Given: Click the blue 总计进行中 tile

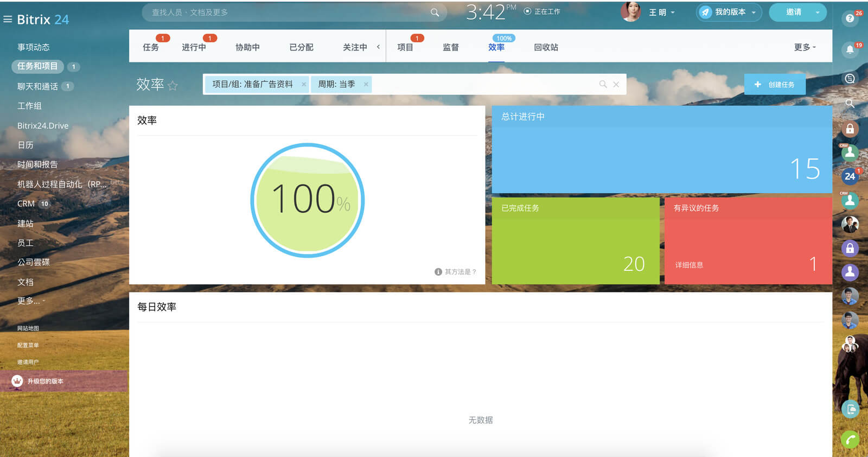Looking at the screenshot, I should coord(662,149).
